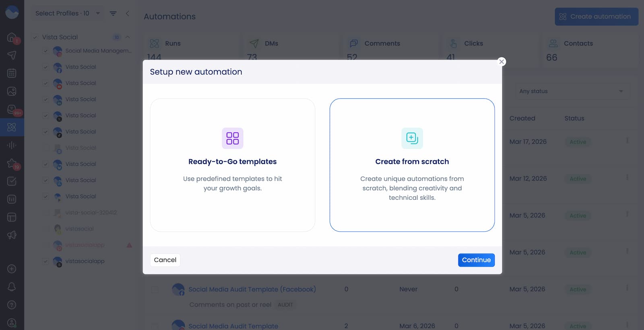Open the Home dashboard sidebar icon
The height and width of the screenshot is (330, 644).
pyautogui.click(x=12, y=37)
